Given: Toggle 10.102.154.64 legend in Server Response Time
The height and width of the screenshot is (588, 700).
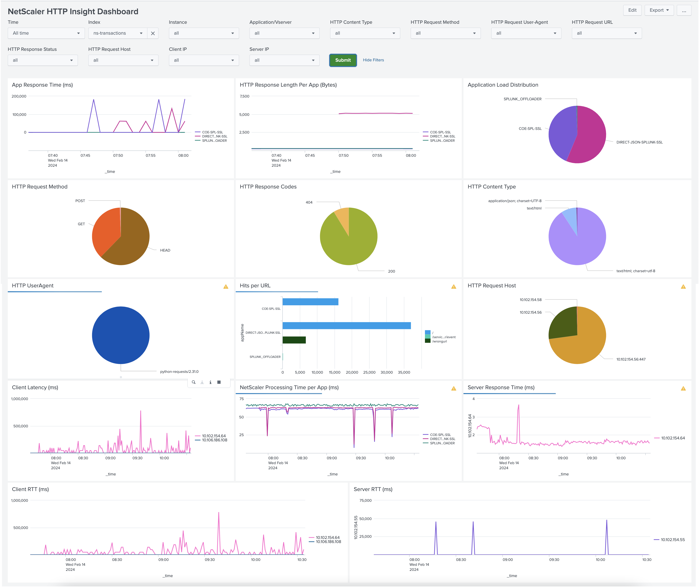Looking at the screenshot, I should point(669,438).
